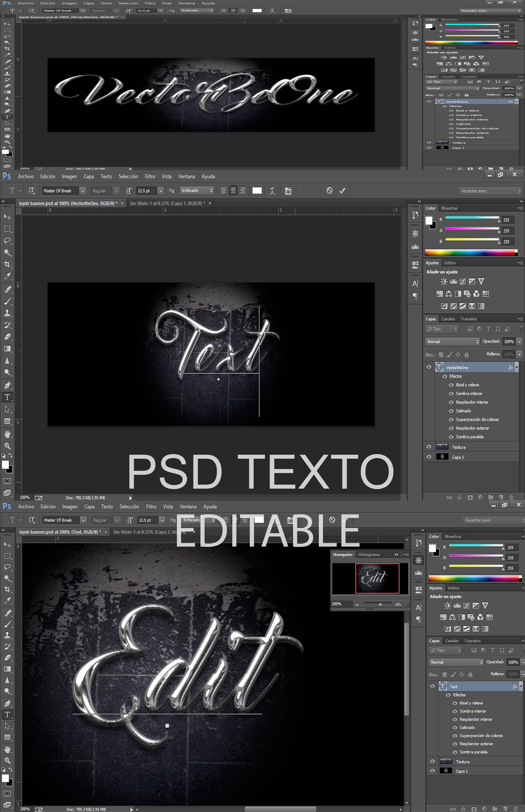Open Tipo layer filter dropdown in Text-artwork window
The width and height of the screenshot is (525, 812).
(442, 329)
